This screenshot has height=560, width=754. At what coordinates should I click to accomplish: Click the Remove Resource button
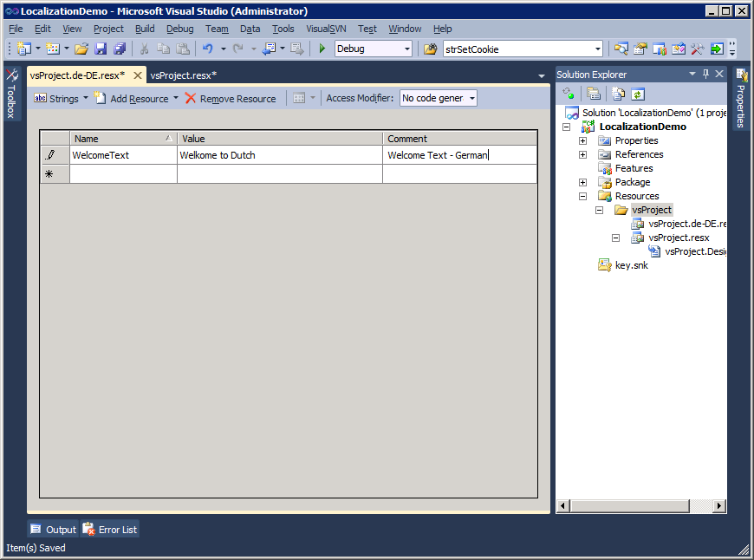231,98
